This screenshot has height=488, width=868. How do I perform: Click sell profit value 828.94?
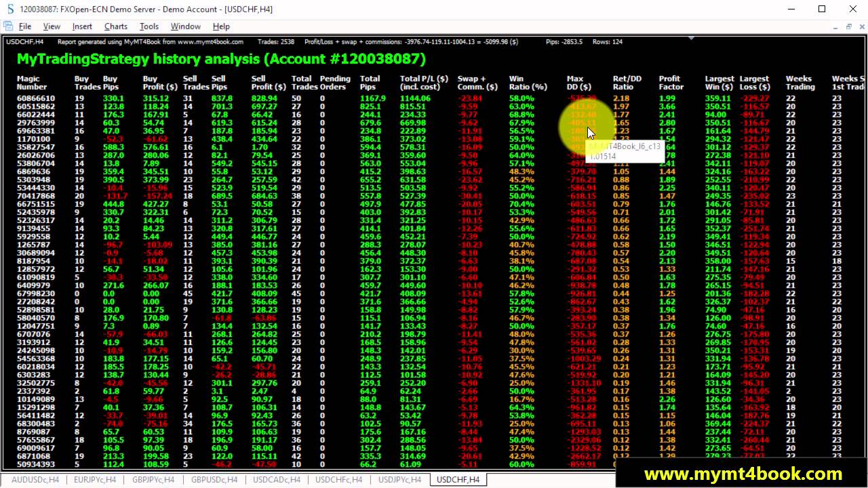click(x=264, y=98)
